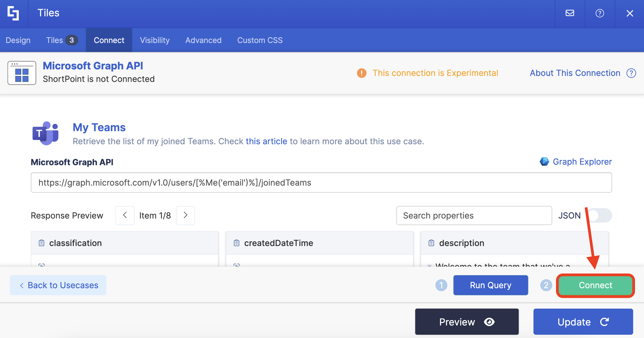Go to next response preview item
644x338 pixels.
(186, 215)
